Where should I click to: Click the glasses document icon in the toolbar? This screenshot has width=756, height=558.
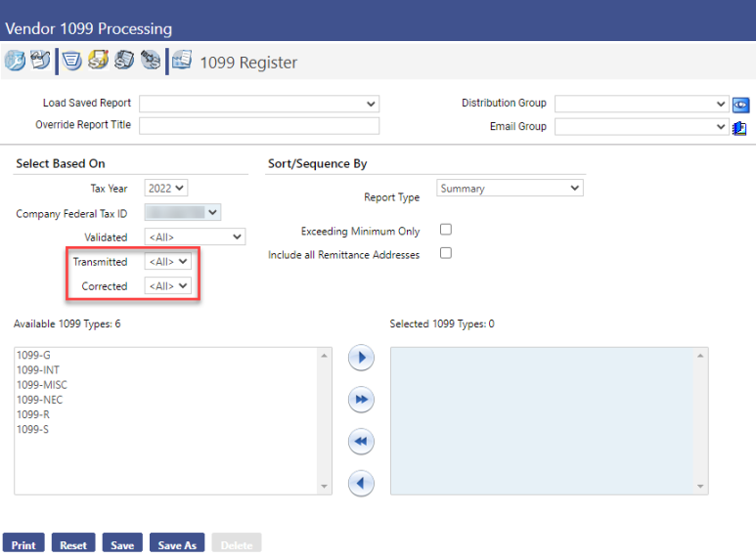point(40,62)
